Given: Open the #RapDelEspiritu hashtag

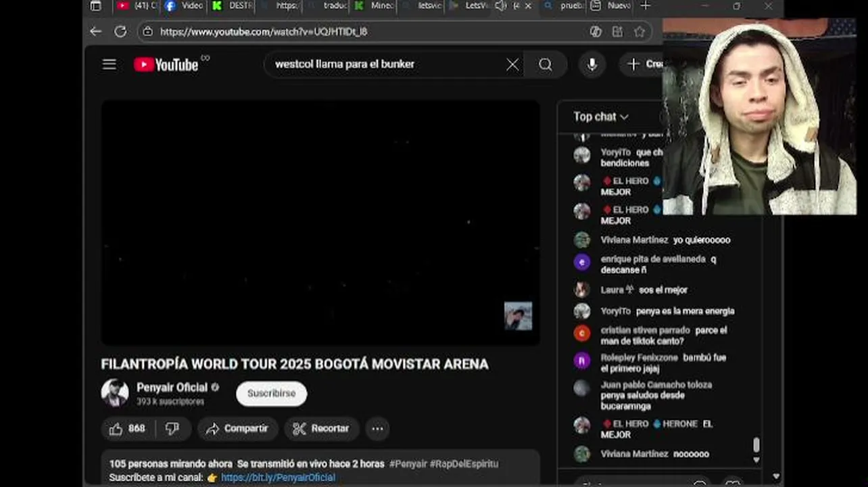Looking at the screenshot, I should click(x=464, y=464).
